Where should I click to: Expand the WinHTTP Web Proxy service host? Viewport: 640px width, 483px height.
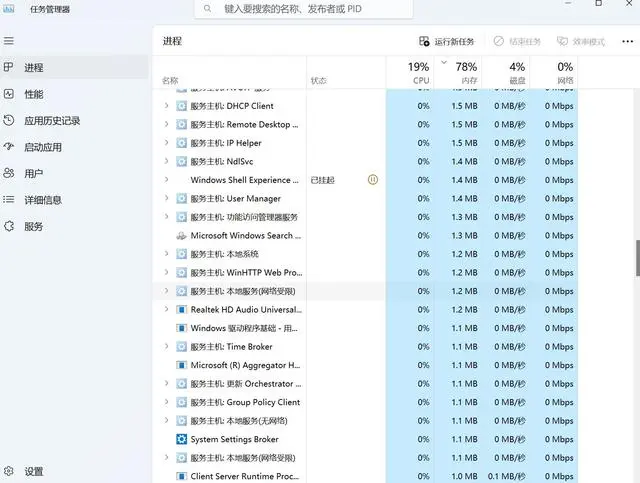pyautogui.click(x=166, y=272)
